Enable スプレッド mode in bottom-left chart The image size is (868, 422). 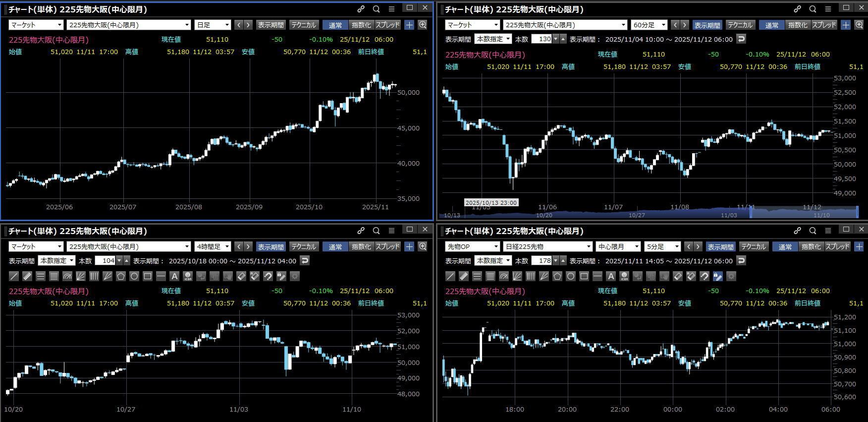coord(388,246)
